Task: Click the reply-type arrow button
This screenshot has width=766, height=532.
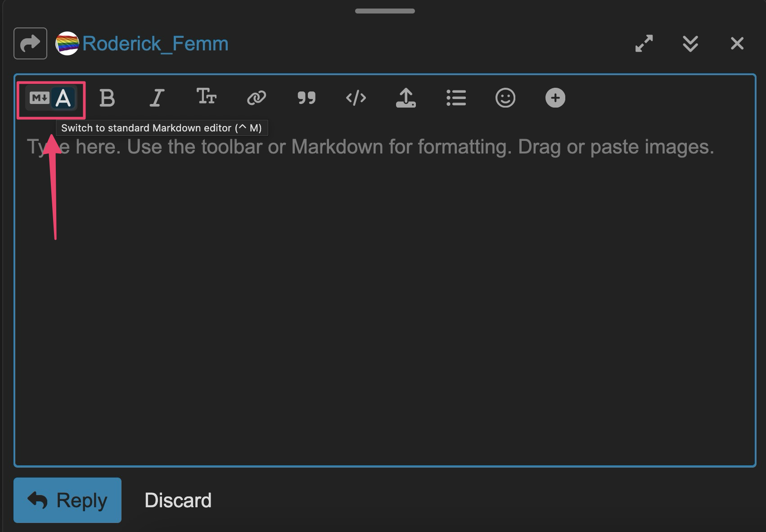Action: tap(30, 44)
